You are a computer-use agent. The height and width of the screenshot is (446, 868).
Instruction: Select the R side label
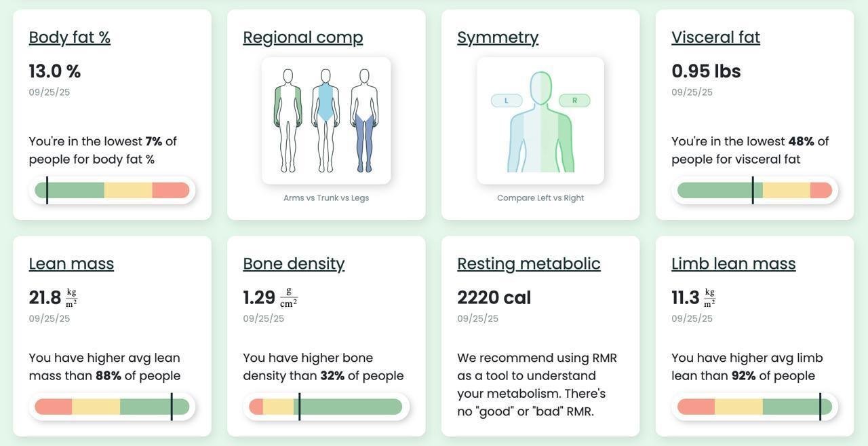pos(574,100)
